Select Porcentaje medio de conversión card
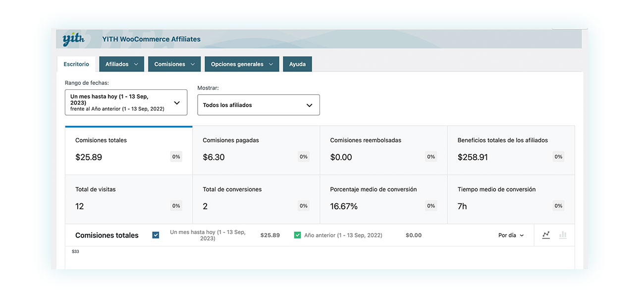The width and height of the screenshot is (644, 300). (383, 199)
